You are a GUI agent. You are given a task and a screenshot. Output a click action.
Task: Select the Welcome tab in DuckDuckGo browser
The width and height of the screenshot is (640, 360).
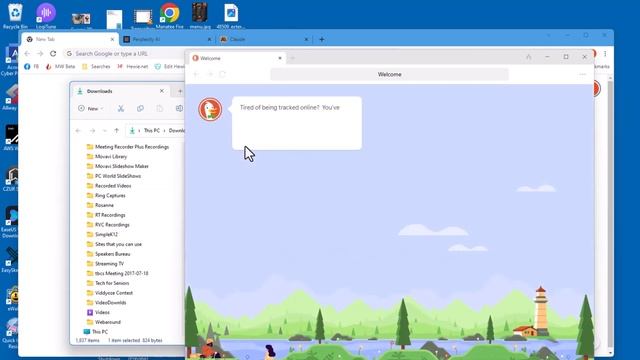237,58
